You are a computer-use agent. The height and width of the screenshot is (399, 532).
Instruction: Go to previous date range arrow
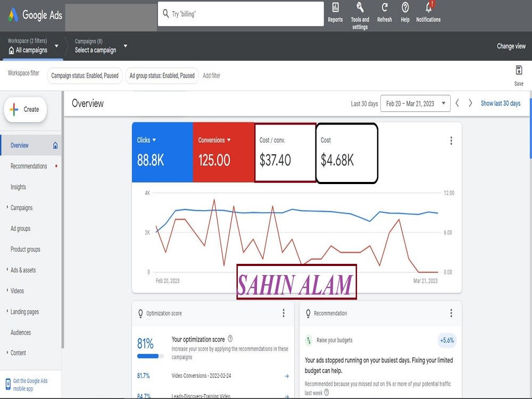pos(458,103)
